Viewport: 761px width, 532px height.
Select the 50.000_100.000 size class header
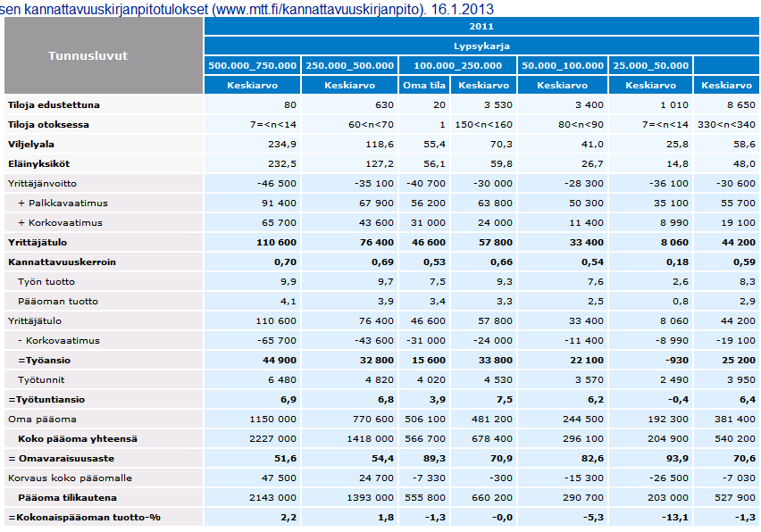click(563, 65)
